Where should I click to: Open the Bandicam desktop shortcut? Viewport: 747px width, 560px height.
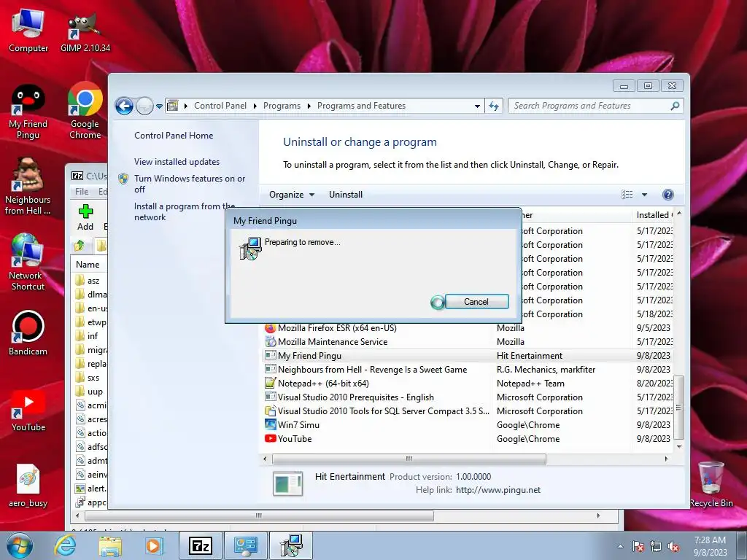coord(28,333)
